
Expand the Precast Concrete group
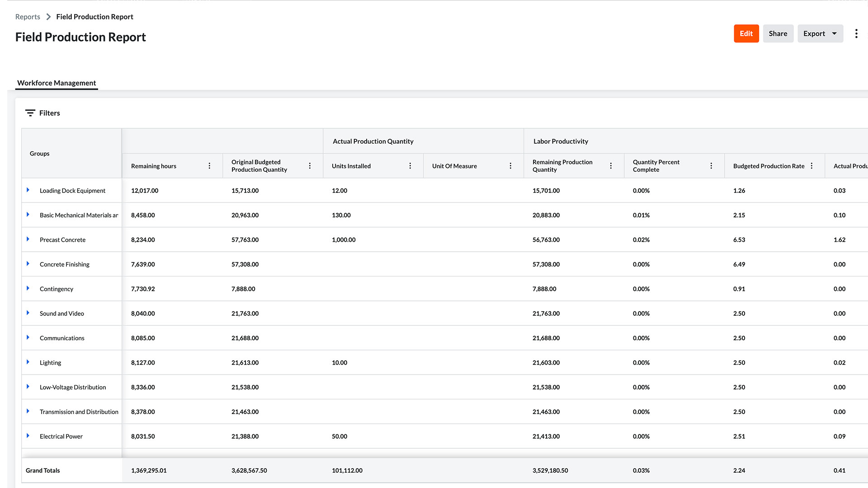click(28, 239)
